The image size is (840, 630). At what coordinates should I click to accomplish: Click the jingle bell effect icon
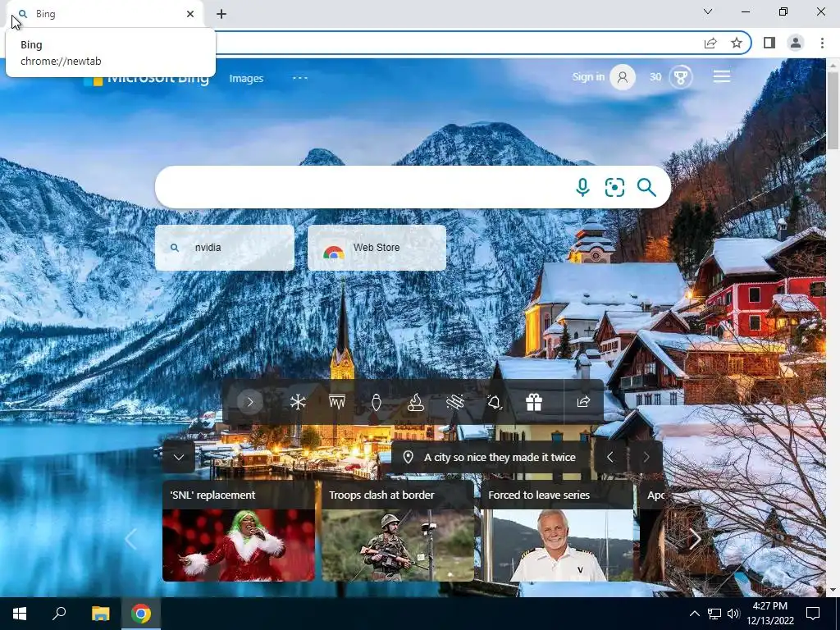click(494, 402)
